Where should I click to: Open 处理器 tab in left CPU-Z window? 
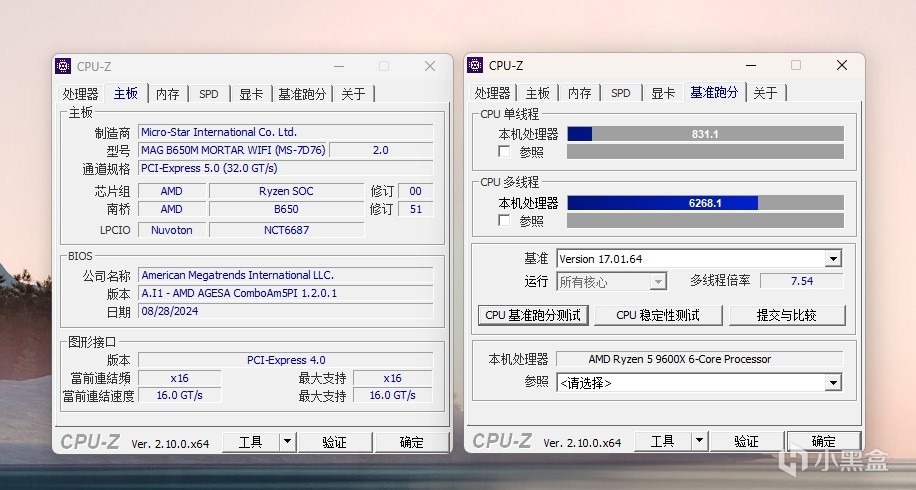tap(81, 94)
